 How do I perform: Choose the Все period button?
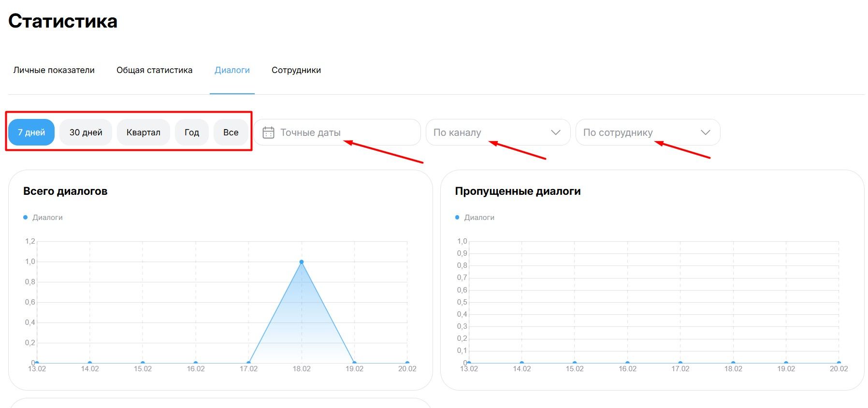click(231, 132)
